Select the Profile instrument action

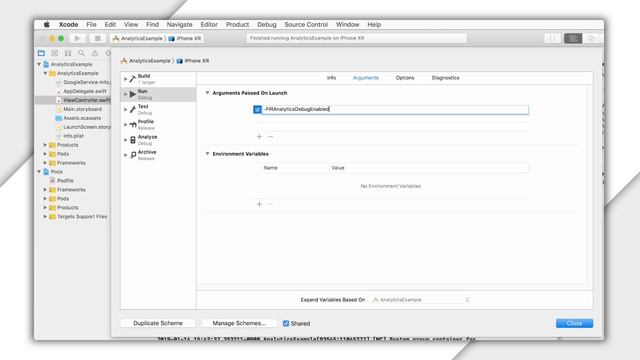pyautogui.click(x=159, y=124)
